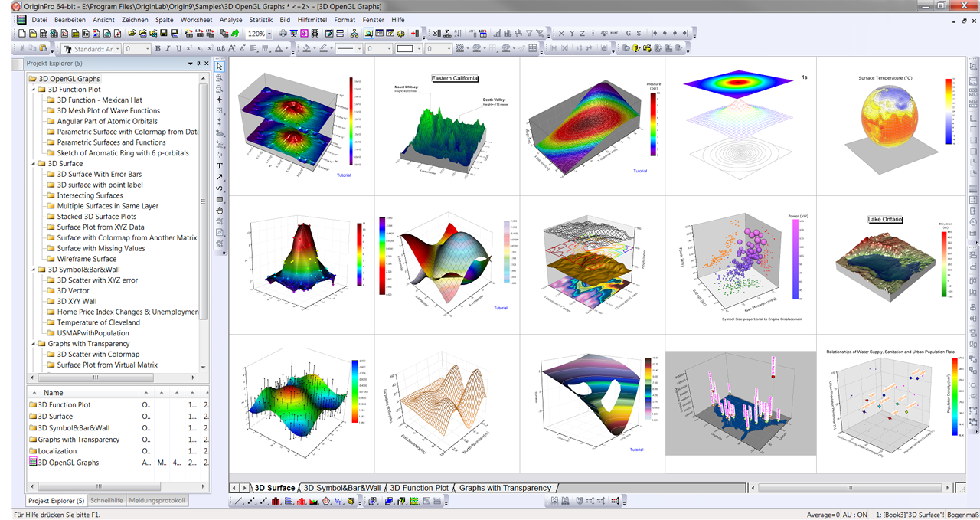Toggle Italic text formatting

click(x=168, y=48)
